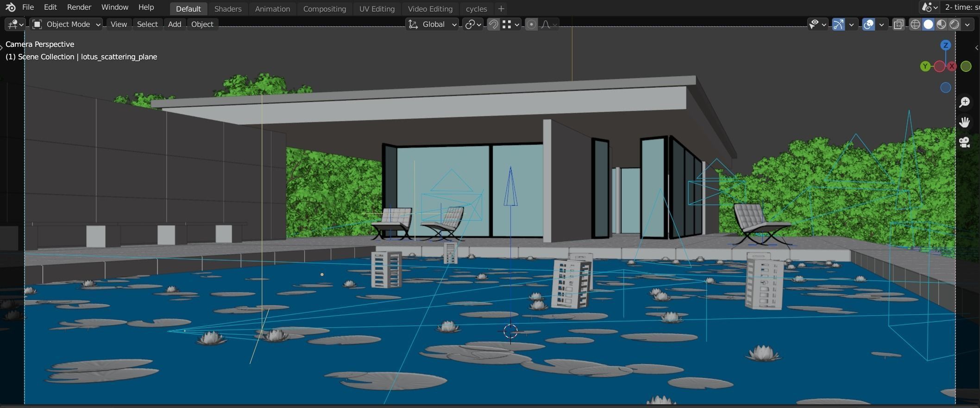Select rendered viewport shading

pos(955,24)
